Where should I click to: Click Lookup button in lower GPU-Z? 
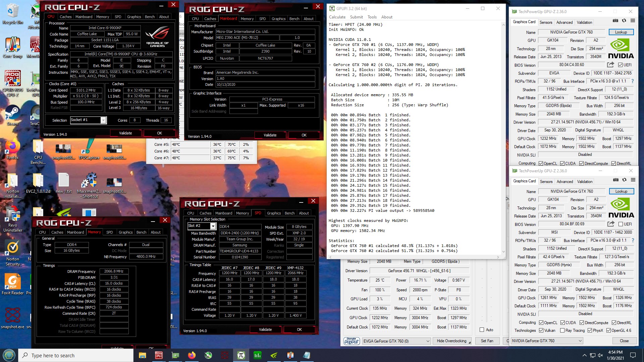coord(621,191)
